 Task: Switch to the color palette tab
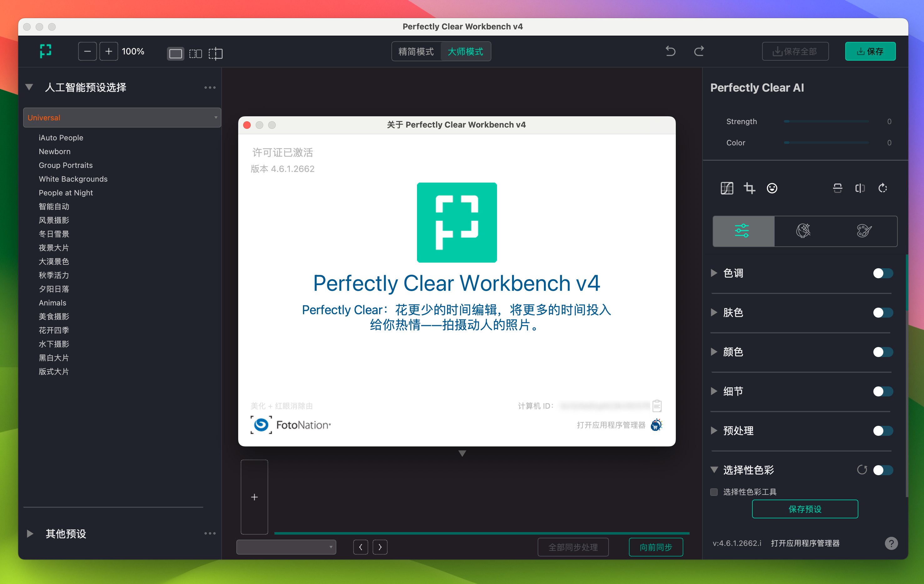coord(865,231)
